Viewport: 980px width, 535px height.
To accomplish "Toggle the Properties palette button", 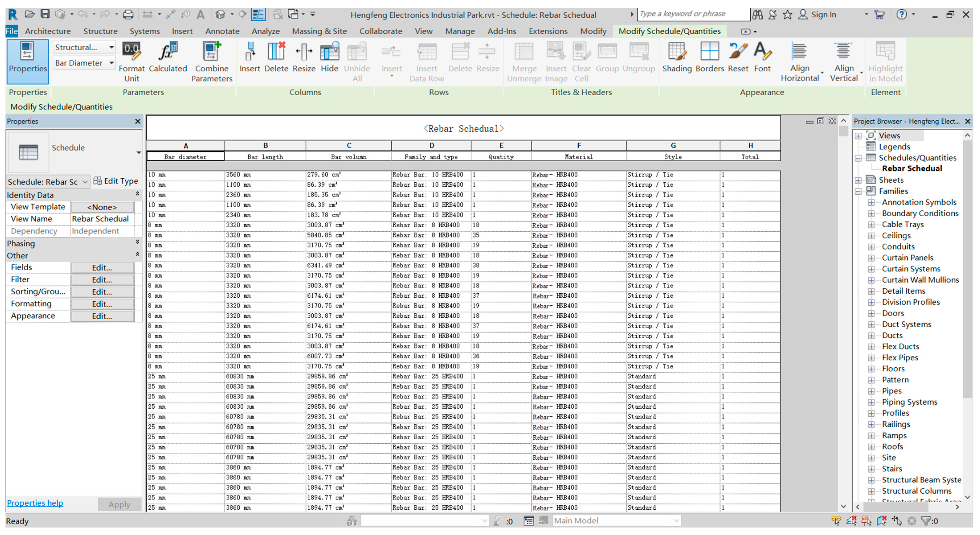I will tap(27, 61).
